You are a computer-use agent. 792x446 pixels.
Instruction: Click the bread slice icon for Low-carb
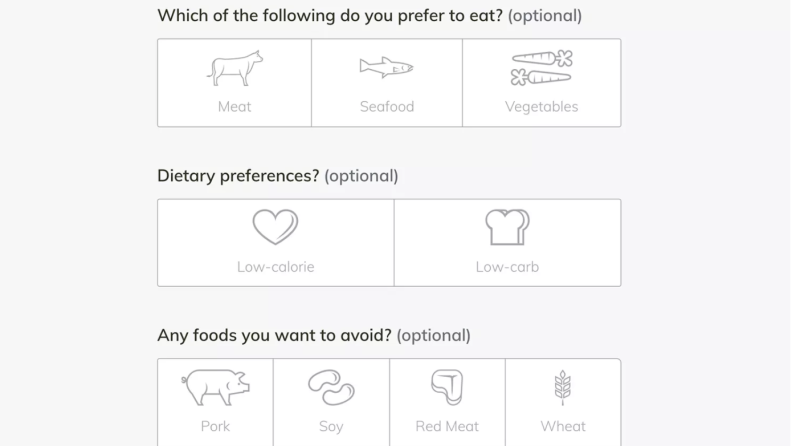(507, 227)
